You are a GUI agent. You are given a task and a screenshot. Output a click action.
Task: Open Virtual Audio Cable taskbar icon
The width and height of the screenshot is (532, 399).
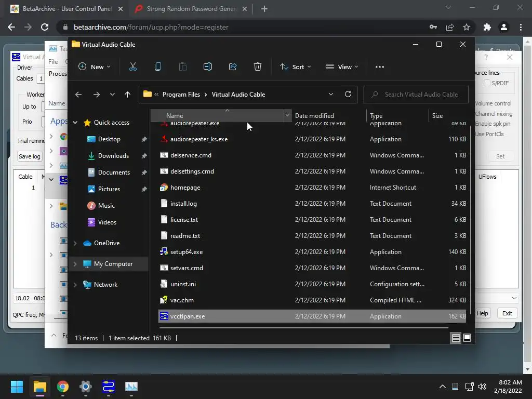pyautogui.click(x=109, y=387)
